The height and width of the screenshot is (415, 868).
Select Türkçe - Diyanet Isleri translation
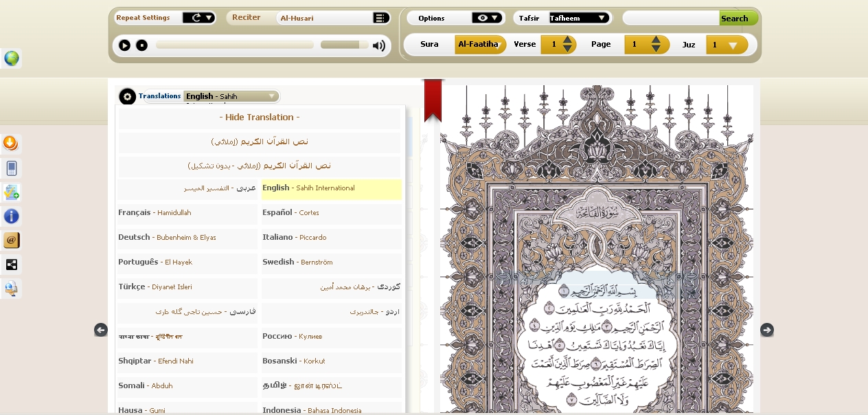187,287
